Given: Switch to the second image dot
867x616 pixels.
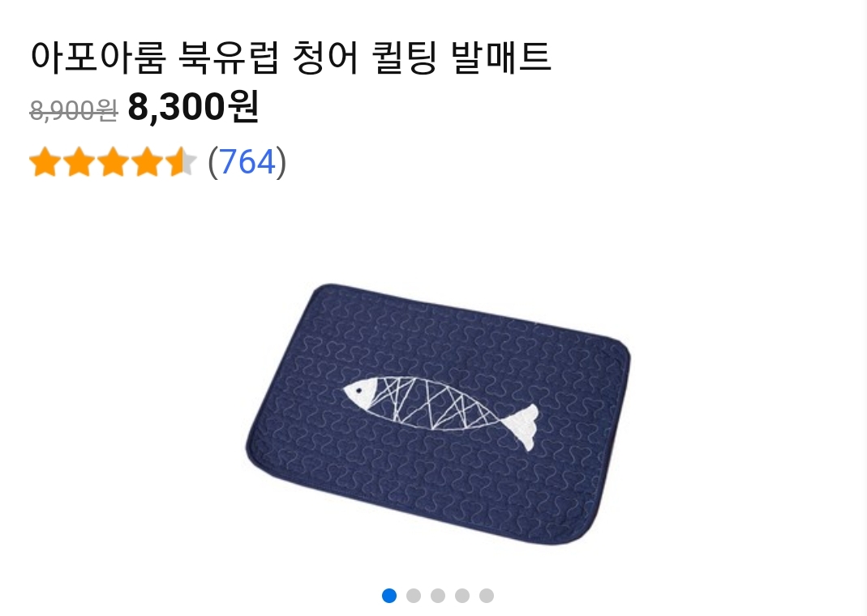Looking at the screenshot, I should point(414,596).
